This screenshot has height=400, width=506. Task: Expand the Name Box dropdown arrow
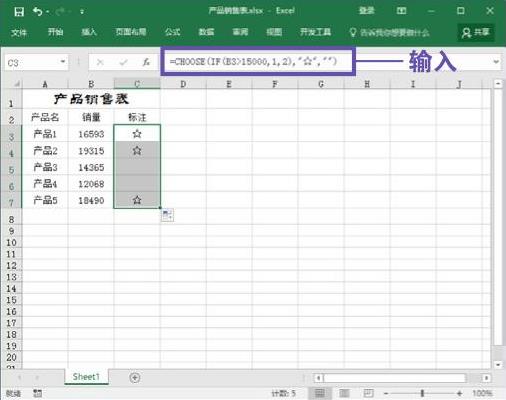63,62
